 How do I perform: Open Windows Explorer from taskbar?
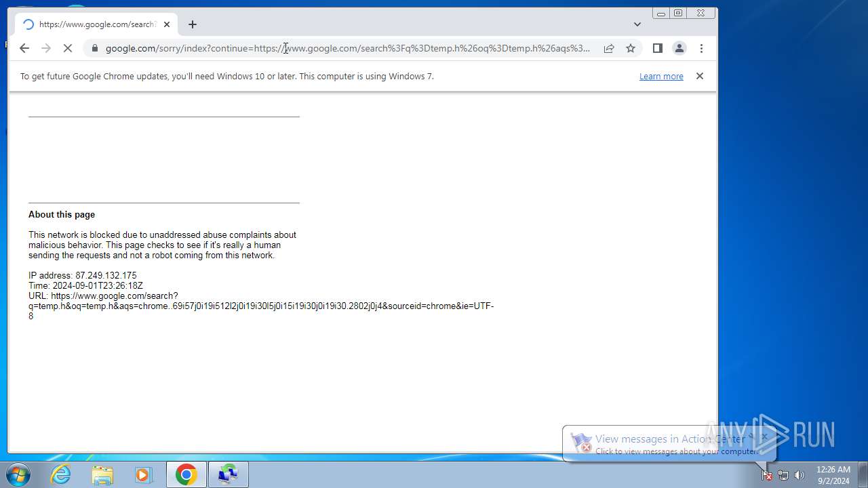tap(102, 474)
